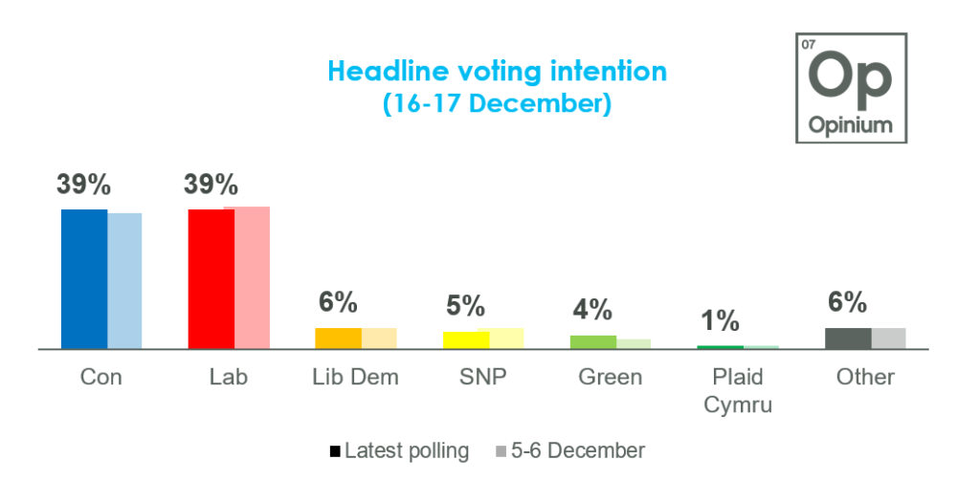Click the pink Lab previous-poll bar

247,278
